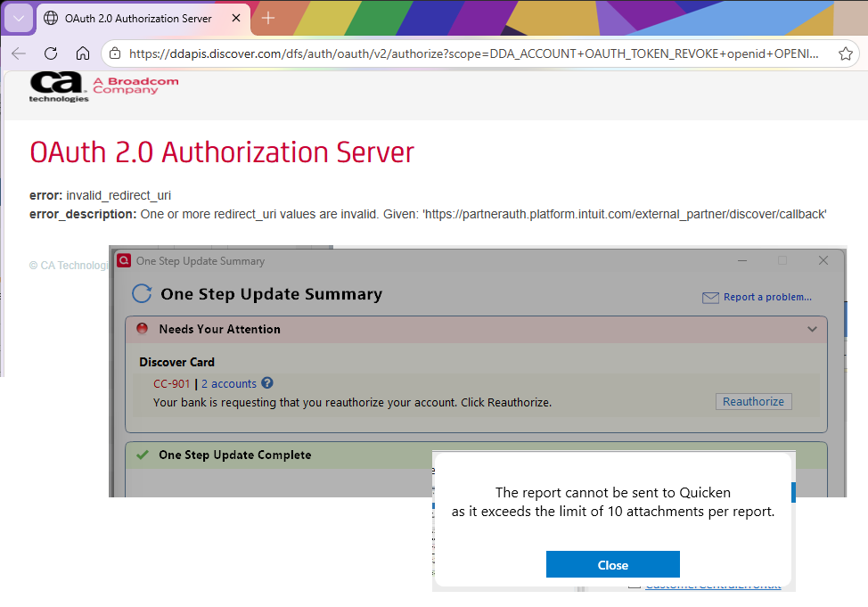868x607 pixels.
Task: Click the red Needs Your Attention status icon
Action: pyautogui.click(x=143, y=328)
